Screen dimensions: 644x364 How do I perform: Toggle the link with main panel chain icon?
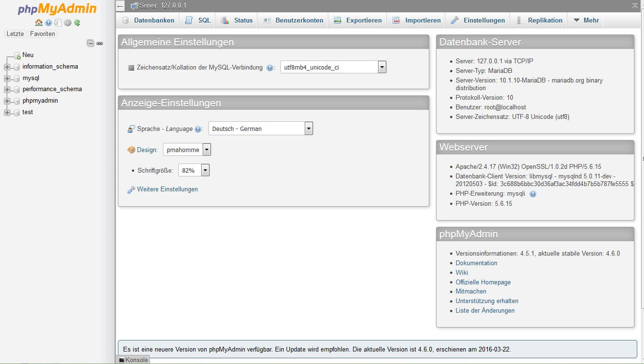100,43
